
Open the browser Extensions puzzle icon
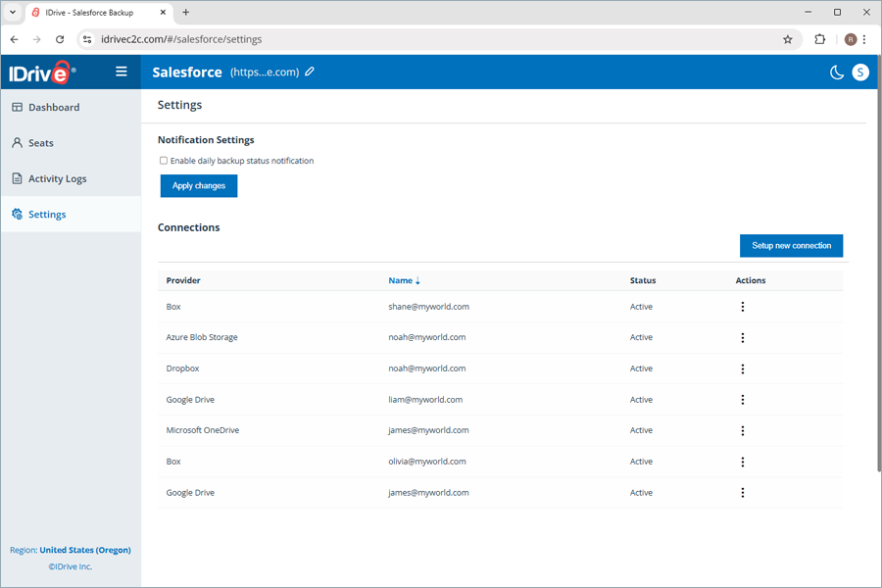click(820, 39)
